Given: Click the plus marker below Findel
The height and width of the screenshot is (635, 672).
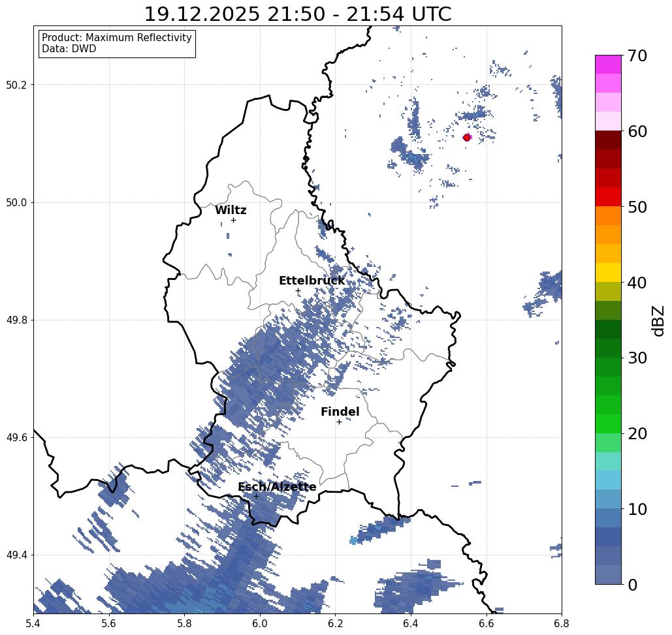Looking at the screenshot, I should (339, 422).
